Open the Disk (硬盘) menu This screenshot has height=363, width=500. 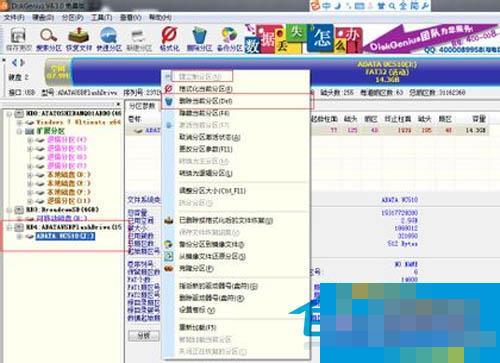(x=43, y=17)
